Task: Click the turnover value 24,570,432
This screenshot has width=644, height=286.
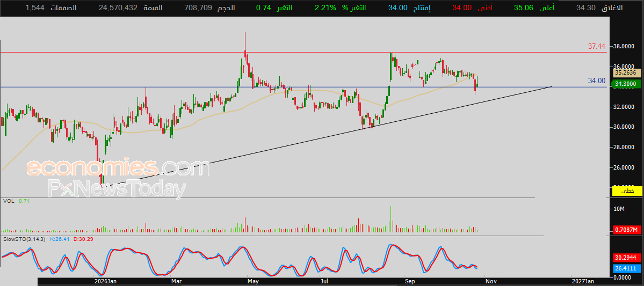Action: 118,8
